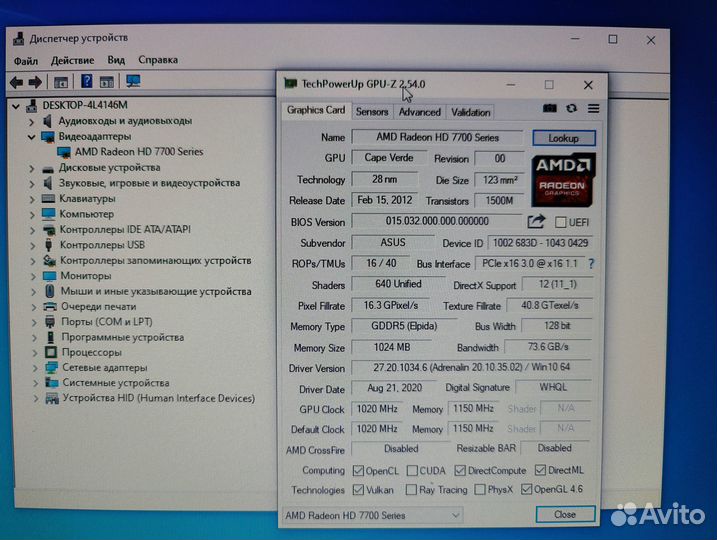Click the Дисковые устройства drive icon
Image resolution: width=717 pixels, height=540 pixels.
pos(48,168)
